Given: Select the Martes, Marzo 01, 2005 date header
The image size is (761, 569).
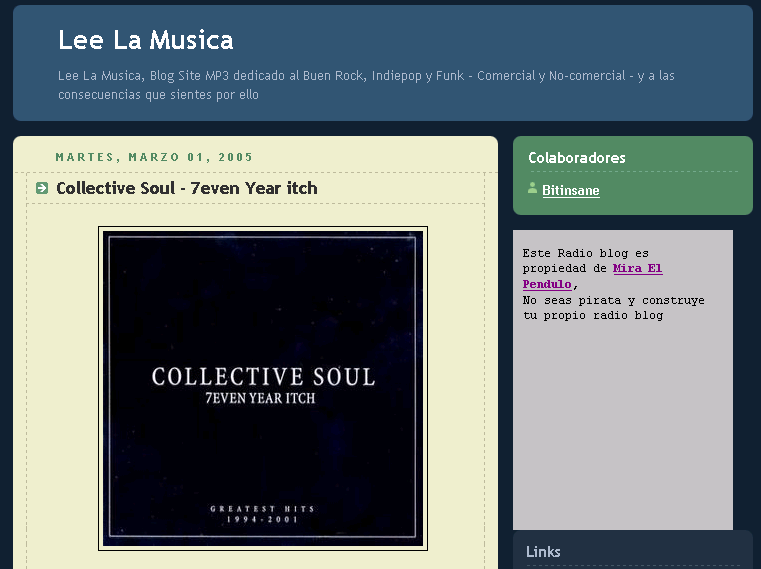Looking at the screenshot, I should point(154,157).
